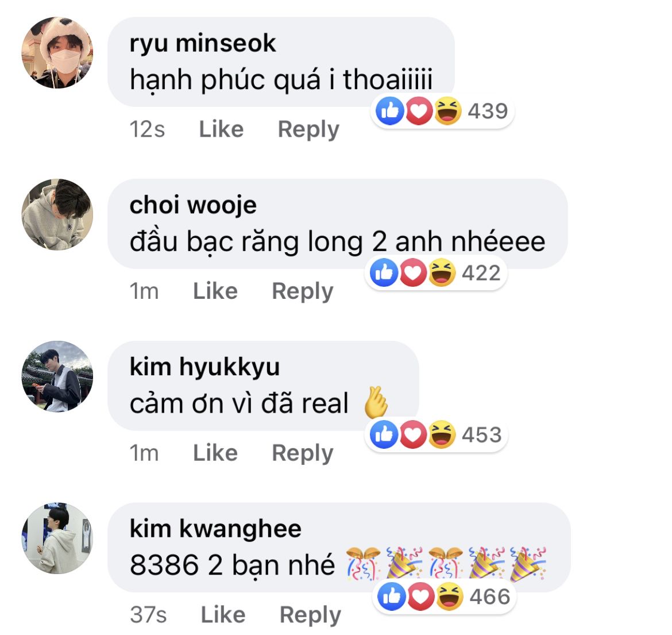
Task: Like choi wooje's comment
Action: pyautogui.click(x=215, y=291)
